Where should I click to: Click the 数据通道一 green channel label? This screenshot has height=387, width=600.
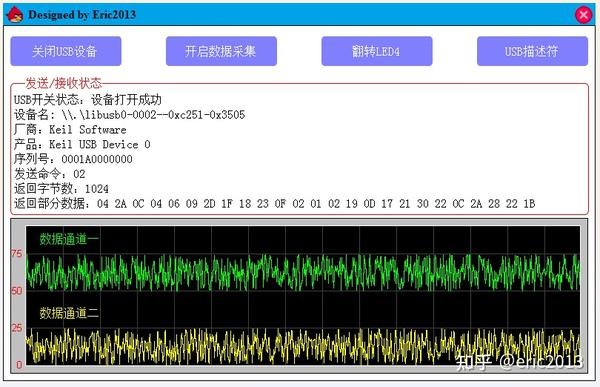point(69,239)
